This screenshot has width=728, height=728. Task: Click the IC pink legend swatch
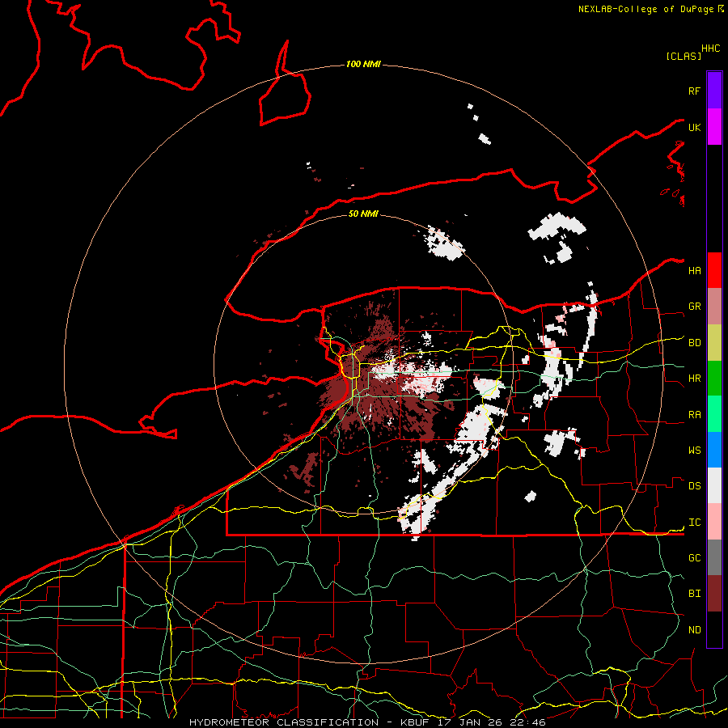[714, 522]
